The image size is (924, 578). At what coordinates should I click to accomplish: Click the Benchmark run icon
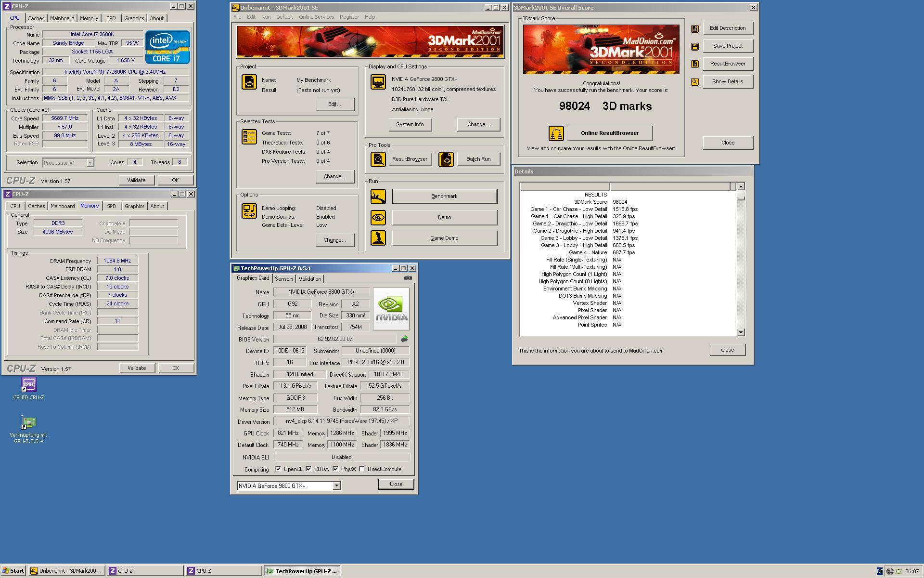(x=378, y=197)
